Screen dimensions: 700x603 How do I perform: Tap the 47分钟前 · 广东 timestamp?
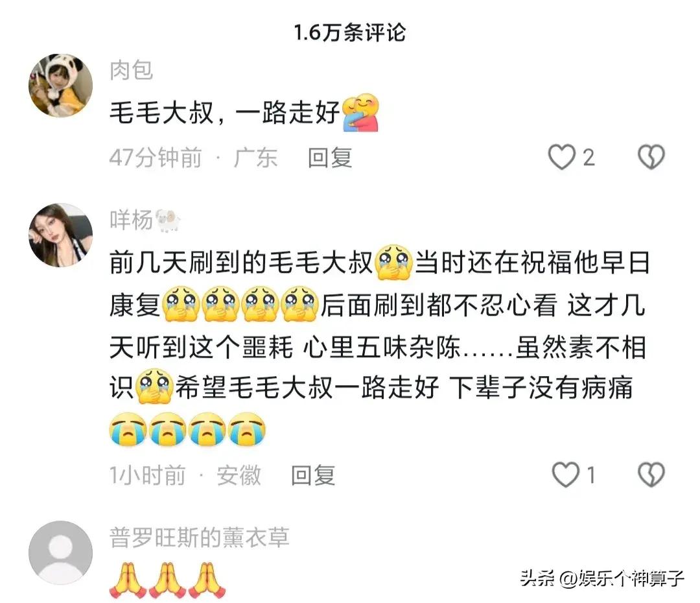[x=194, y=158]
